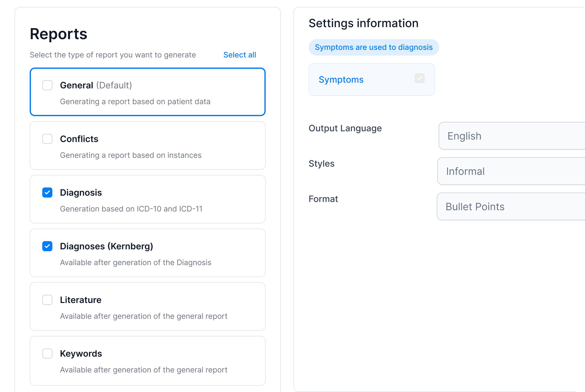Open the Format dropdown showing Bullet Points
585x392 pixels.
point(511,206)
